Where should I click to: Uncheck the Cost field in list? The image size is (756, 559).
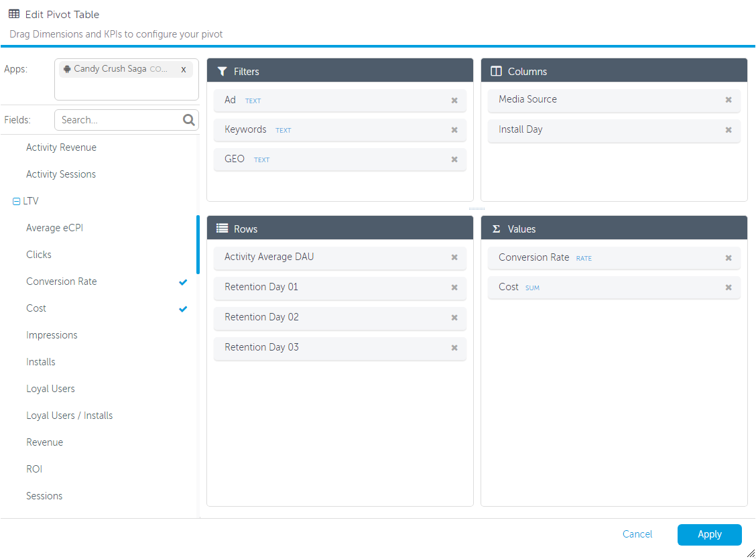pos(183,309)
